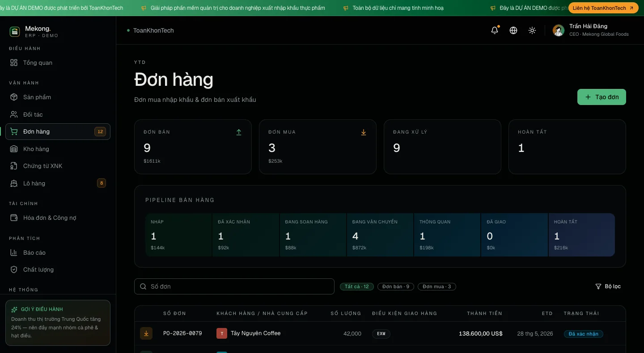Click the Kho hàng warehouse icon
Screen dimensions: 644x353
tap(14, 149)
